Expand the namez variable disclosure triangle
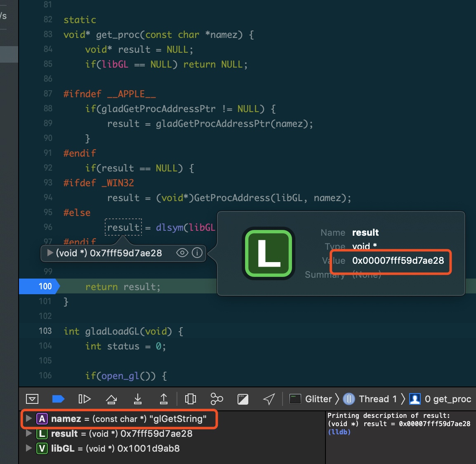This screenshot has width=476, height=464. 28,419
